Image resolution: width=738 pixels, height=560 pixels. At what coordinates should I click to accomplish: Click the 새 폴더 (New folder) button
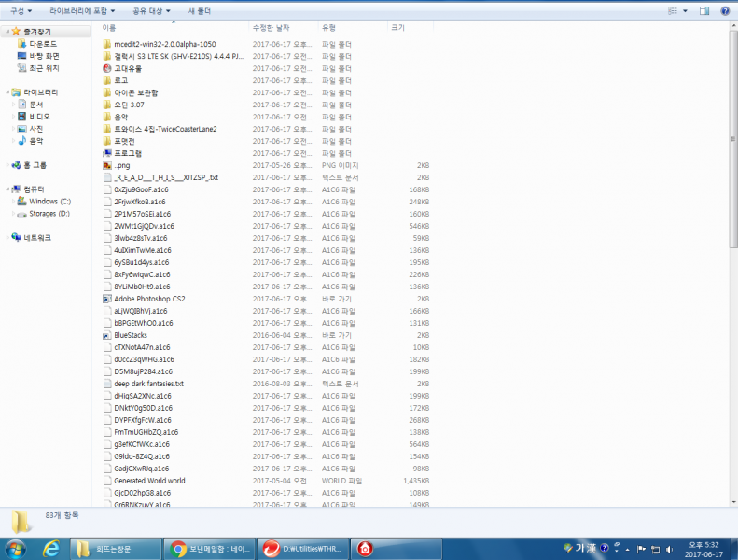pyautogui.click(x=199, y=10)
